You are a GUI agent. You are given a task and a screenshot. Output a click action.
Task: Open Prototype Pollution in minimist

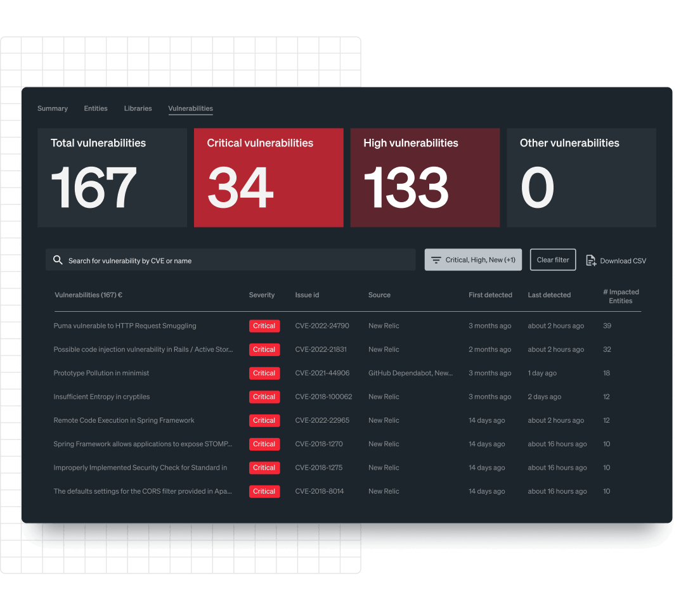pyautogui.click(x=101, y=373)
